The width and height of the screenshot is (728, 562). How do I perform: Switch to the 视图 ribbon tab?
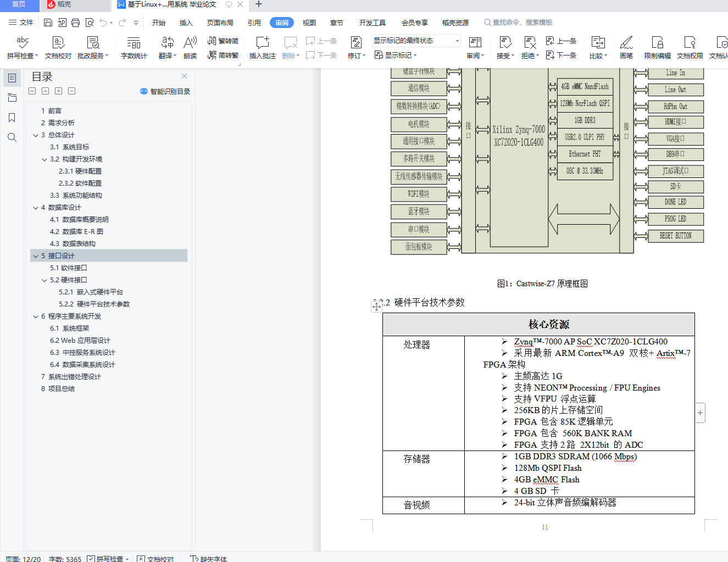click(x=309, y=23)
